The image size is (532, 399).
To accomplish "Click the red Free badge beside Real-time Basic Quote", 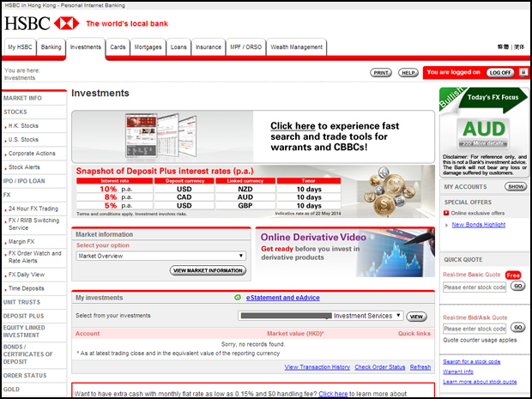I will click(x=513, y=275).
